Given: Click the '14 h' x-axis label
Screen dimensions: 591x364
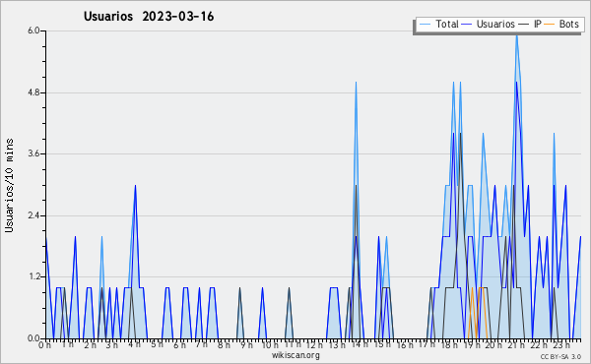Looking at the screenshot, I should [360, 344].
